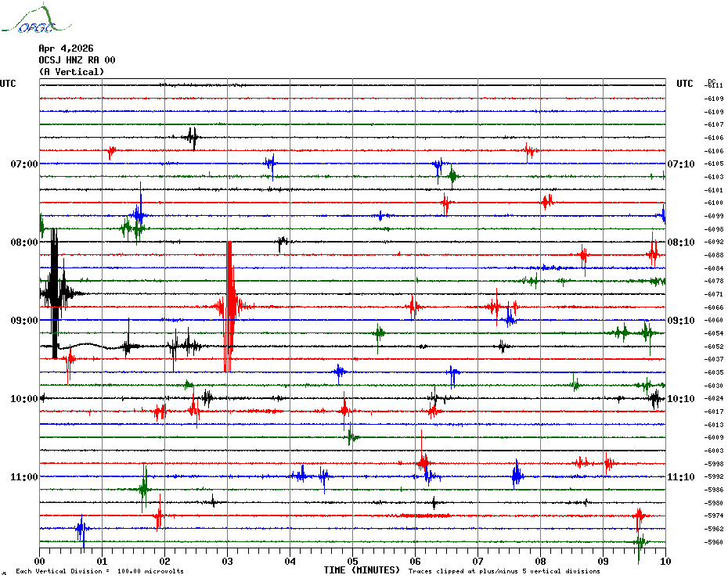Select the 09:10 time label on right axis

pos(680,321)
